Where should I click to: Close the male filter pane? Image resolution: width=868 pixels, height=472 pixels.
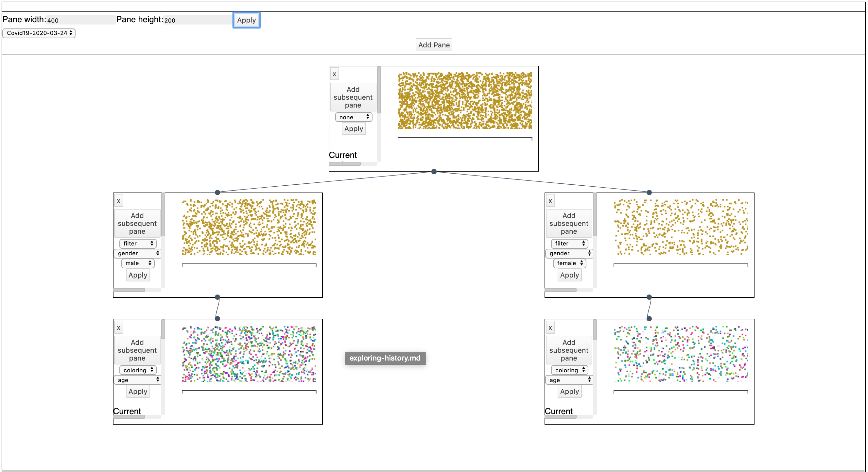(x=118, y=201)
